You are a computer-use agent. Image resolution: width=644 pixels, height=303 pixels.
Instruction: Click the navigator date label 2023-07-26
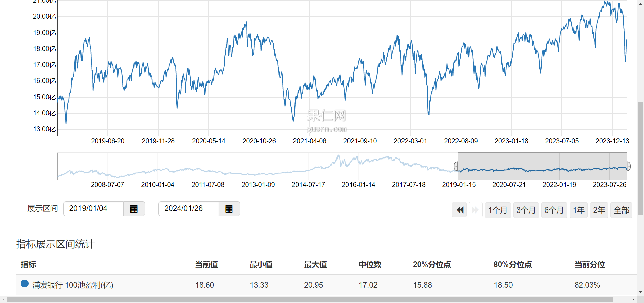(609, 185)
